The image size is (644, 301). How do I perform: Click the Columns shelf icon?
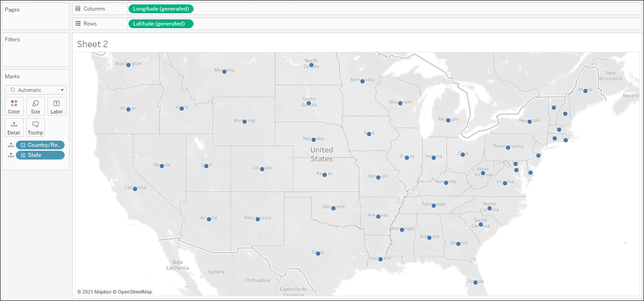(x=78, y=9)
